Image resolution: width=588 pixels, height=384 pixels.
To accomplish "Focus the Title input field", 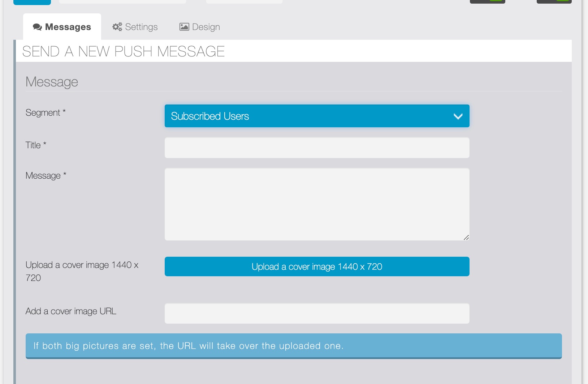I will click(x=317, y=148).
